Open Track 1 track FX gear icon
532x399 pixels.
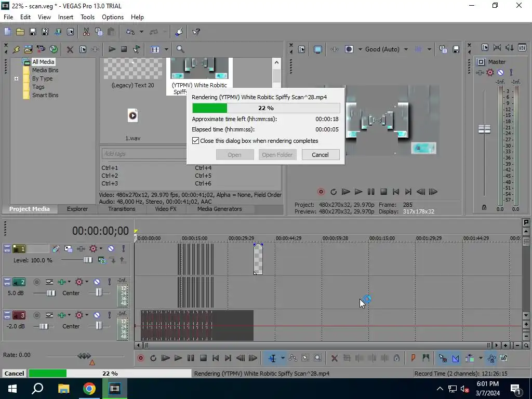click(93, 249)
